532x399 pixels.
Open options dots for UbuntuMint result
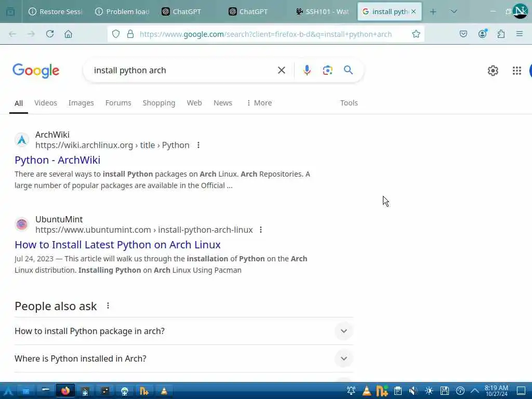click(261, 230)
